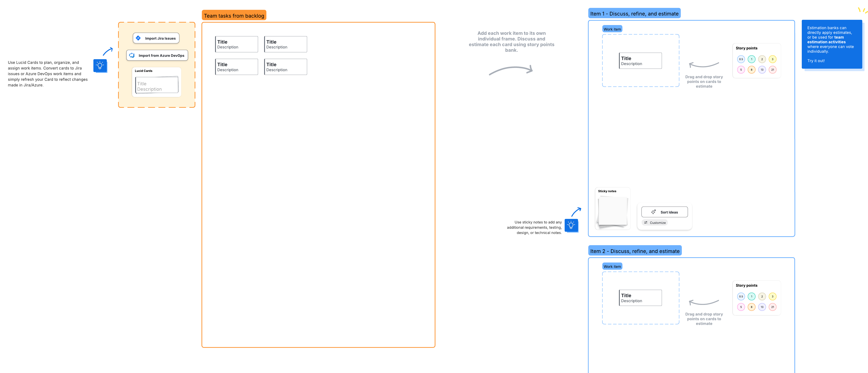Image resolution: width=868 pixels, height=373 pixels.
Task: Click lightbulb tip icon beside Lucid Cards text
Action: click(100, 66)
